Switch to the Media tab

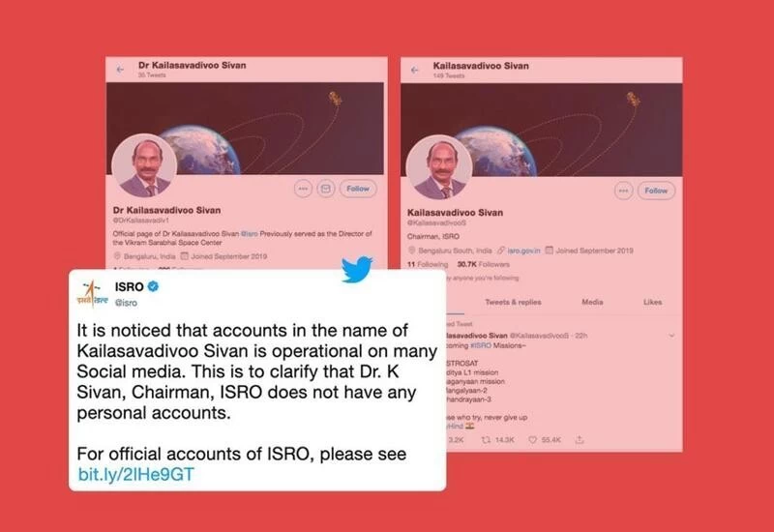pyautogui.click(x=592, y=302)
